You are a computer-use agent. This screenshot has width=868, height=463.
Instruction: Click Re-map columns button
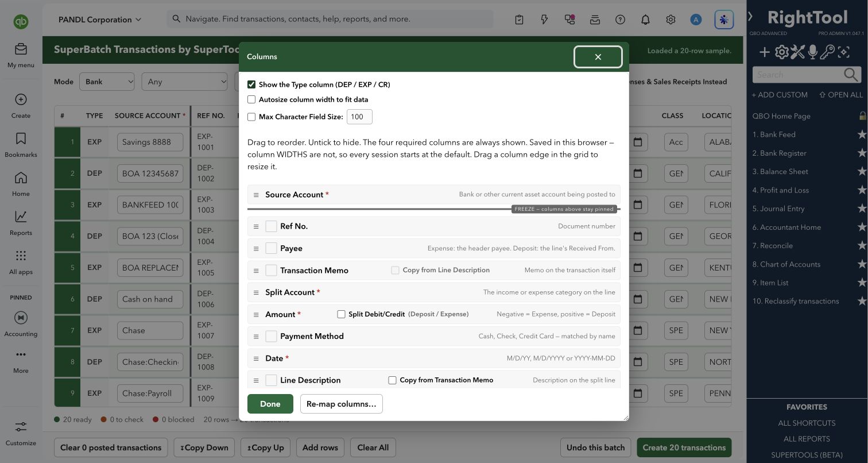coord(342,404)
